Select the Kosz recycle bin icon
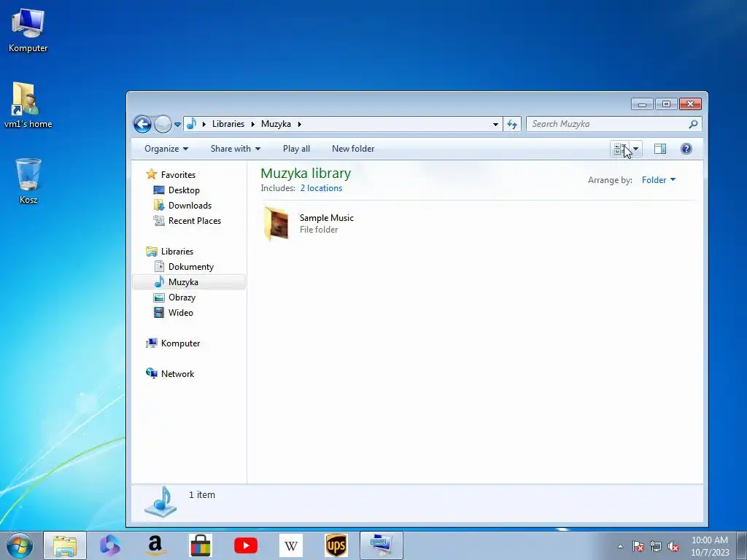Viewport: 747px width, 560px height. pyautogui.click(x=28, y=181)
